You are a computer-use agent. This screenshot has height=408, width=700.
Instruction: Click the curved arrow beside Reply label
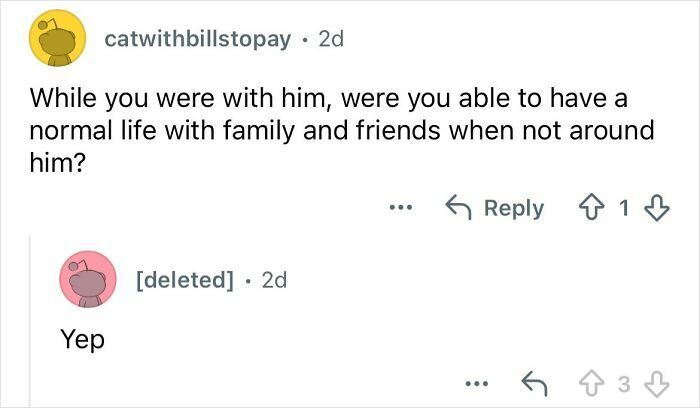click(x=459, y=208)
